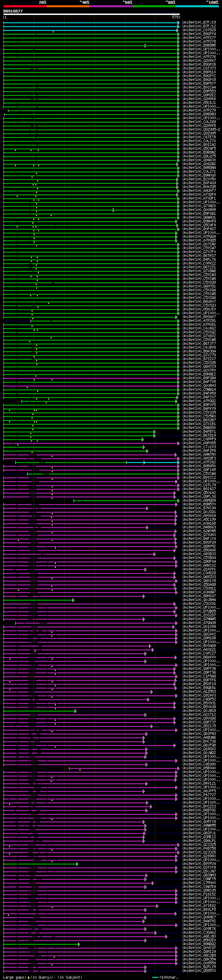
Task: Click the UniRef100_B9RDN5 hit label
Action: [x=199, y=45]
